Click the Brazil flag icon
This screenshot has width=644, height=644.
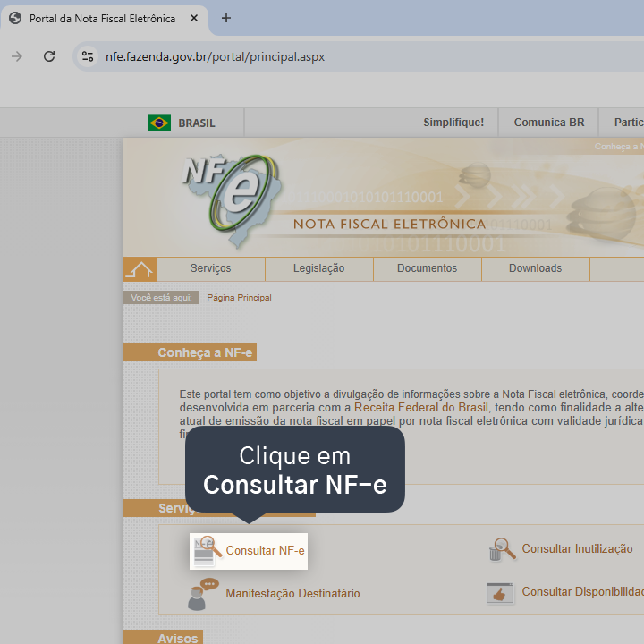tap(159, 123)
